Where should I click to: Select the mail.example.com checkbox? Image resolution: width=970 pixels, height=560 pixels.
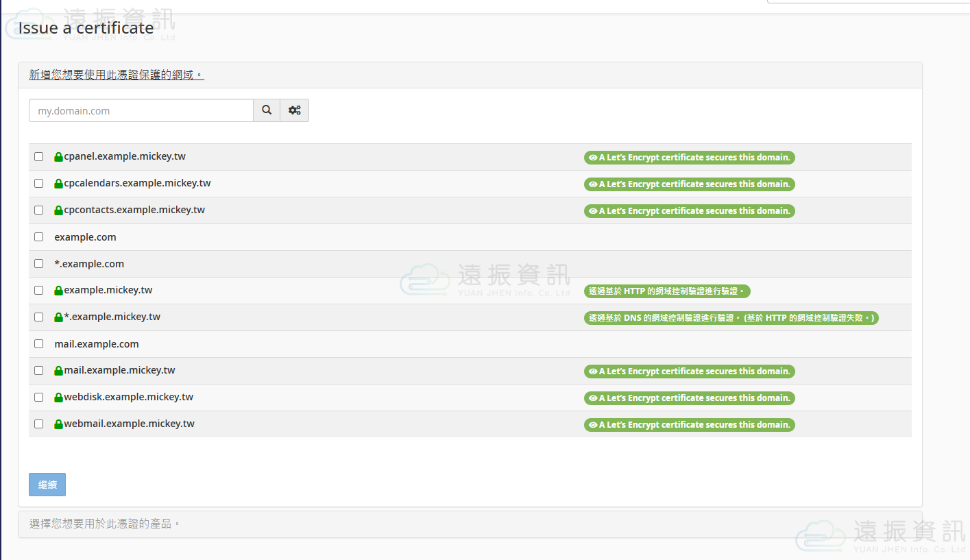[39, 344]
